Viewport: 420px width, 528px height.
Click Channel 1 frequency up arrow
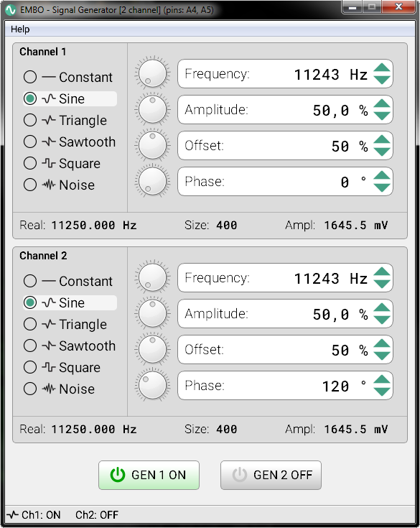click(382, 68)
